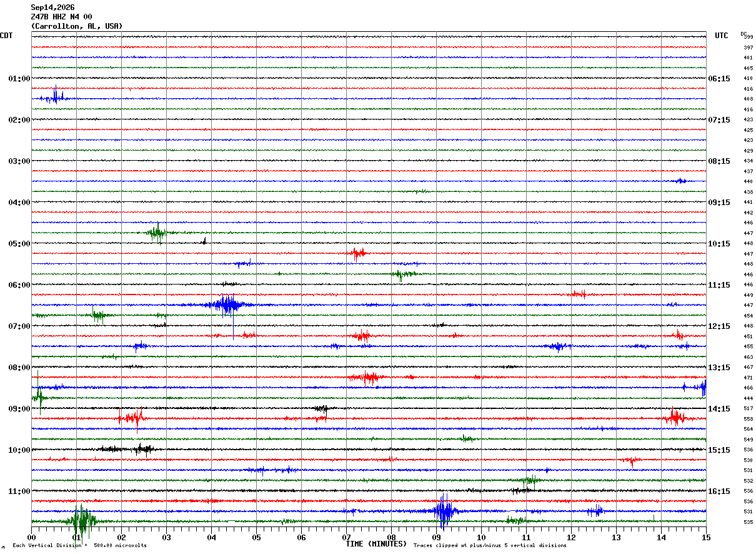Click the minute 15 axis tick label
This screenshot has height=554, width=756.
pos(706,537)
